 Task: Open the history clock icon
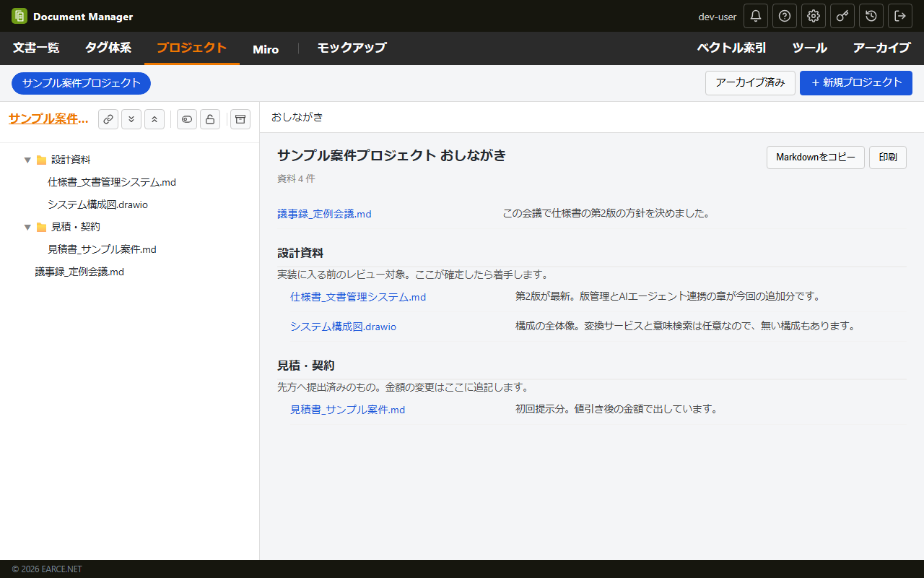click(871, 16)
